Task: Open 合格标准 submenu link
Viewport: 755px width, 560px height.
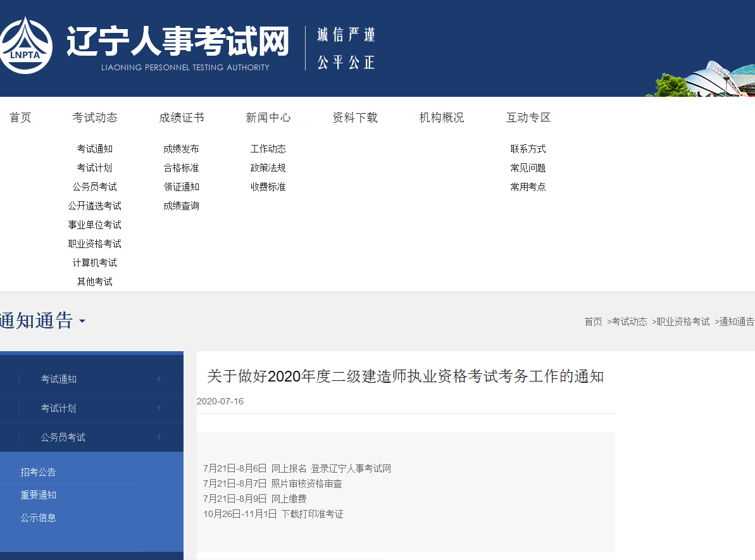Action: [182, 168]
